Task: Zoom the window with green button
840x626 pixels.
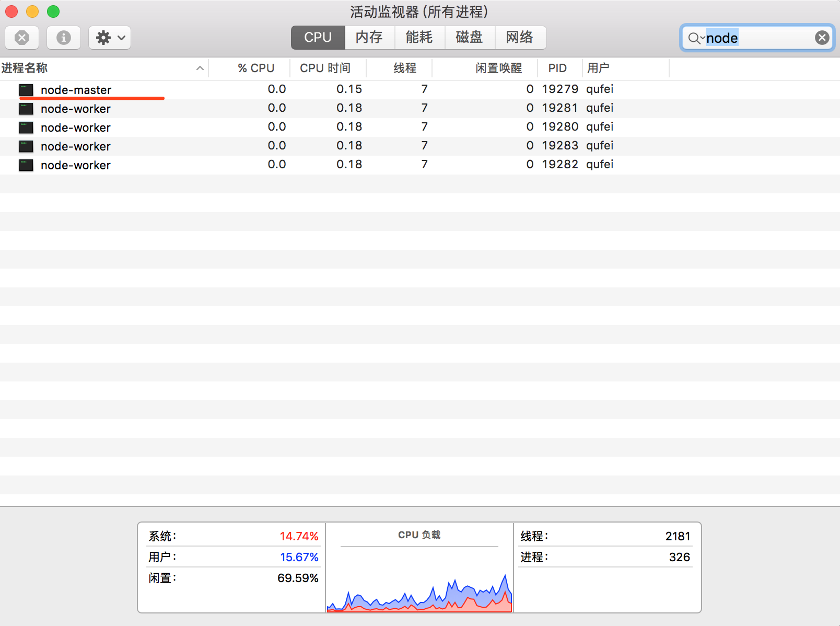Action: click(53, 11)
